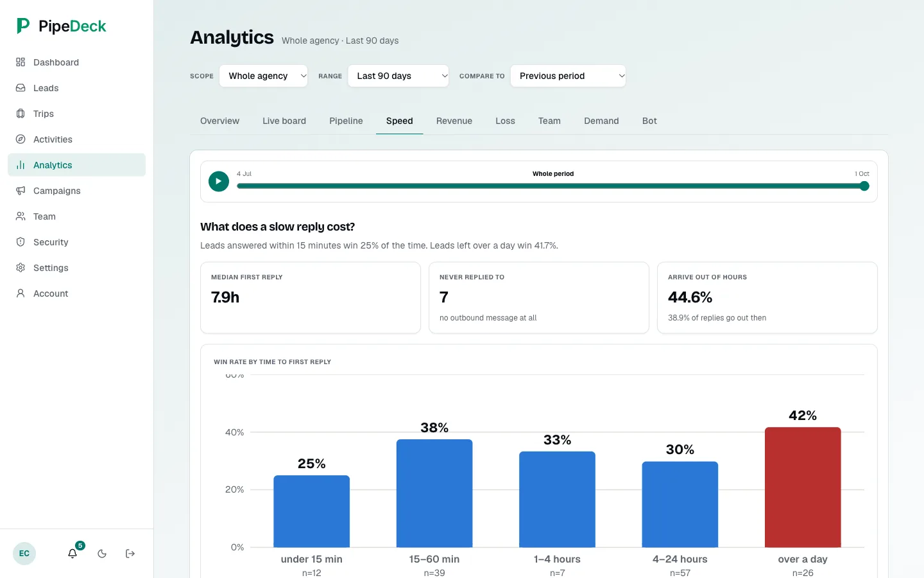
Task: Open the Range dropdown showing Last 90 days
Action: (398, 76)
